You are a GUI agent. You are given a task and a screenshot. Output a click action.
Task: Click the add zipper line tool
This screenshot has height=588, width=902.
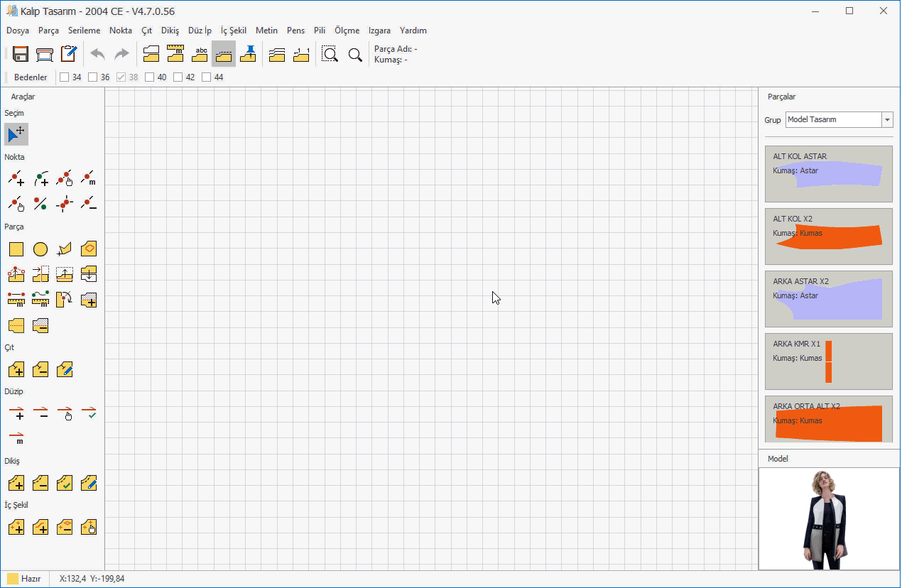point(16,413)
